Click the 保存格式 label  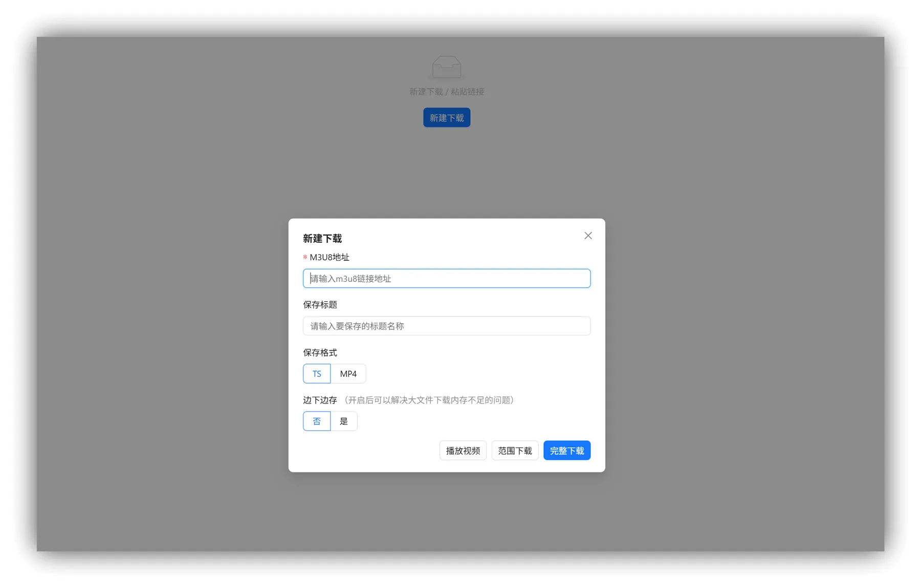click(320, 353)
